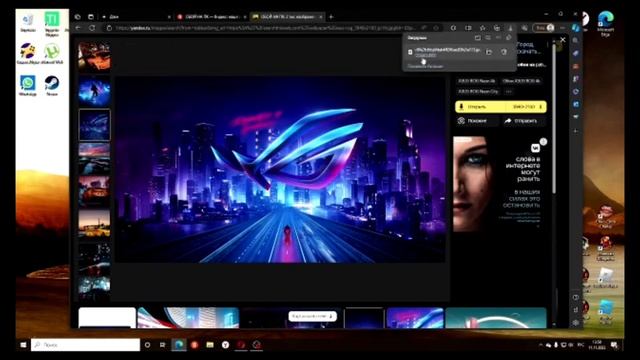This screenshot has height=360, width=640.
Task: Select the ASUS ROG Neon City tag chip
Action: (478, 91)
